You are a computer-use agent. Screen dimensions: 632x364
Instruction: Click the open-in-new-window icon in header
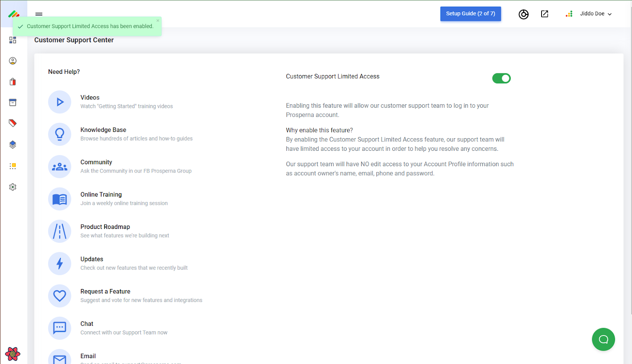point(545,14)
